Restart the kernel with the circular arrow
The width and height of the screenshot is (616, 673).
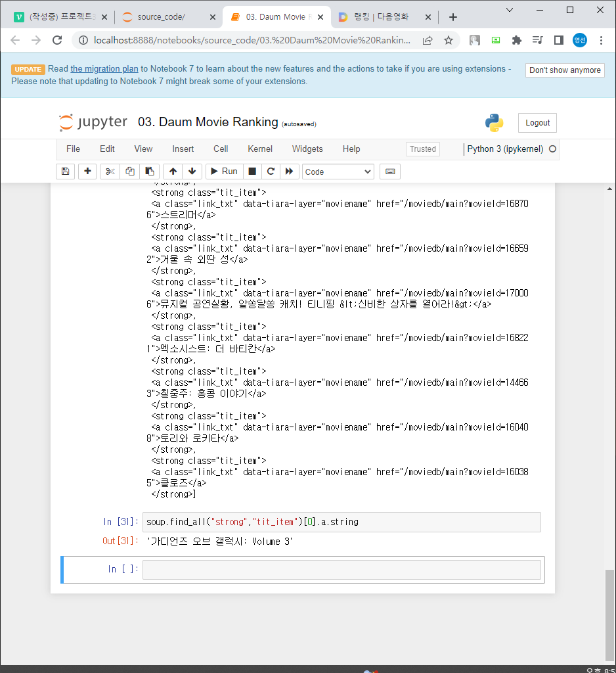click(271, 172)
